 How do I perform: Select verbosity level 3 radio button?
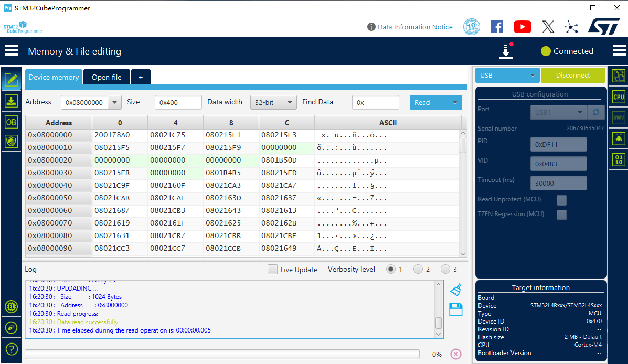point(445,270)
